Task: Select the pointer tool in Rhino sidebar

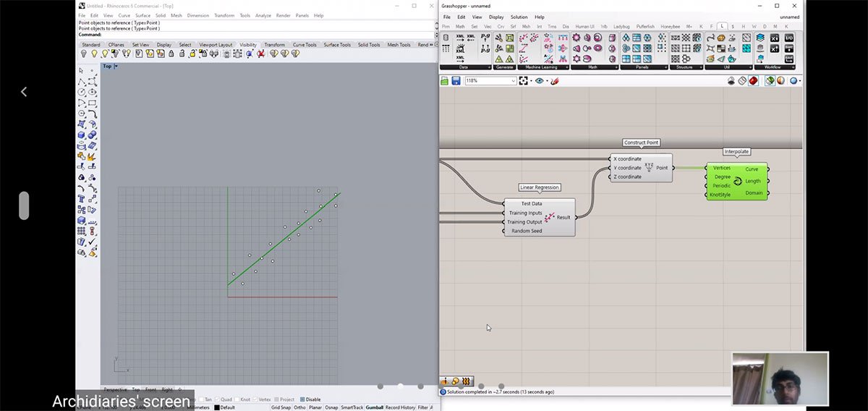Action: 82,70
